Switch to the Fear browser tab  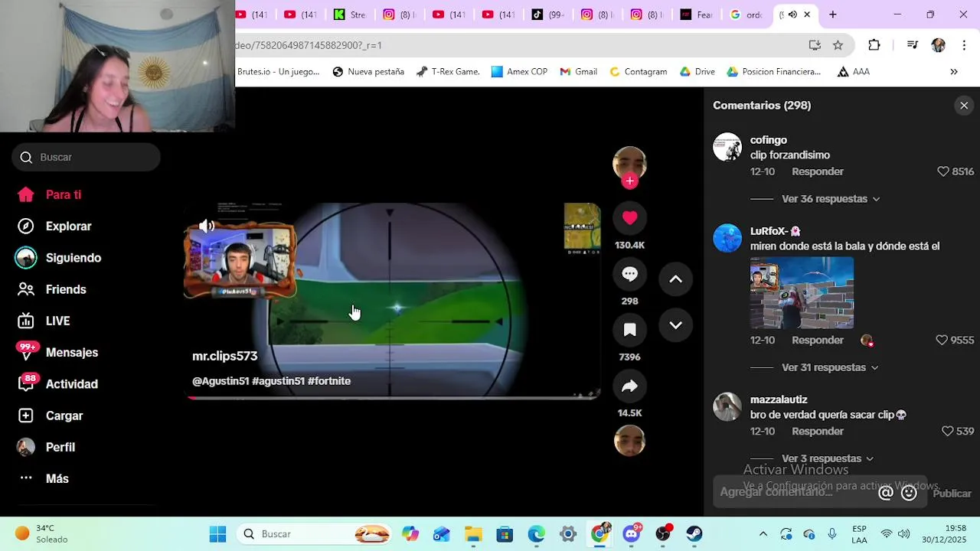(696, 15)
